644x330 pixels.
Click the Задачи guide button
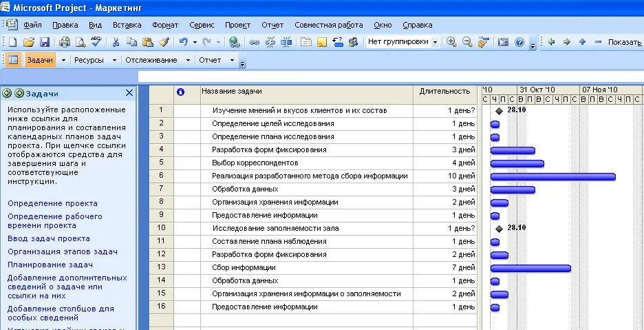point(40,60)
